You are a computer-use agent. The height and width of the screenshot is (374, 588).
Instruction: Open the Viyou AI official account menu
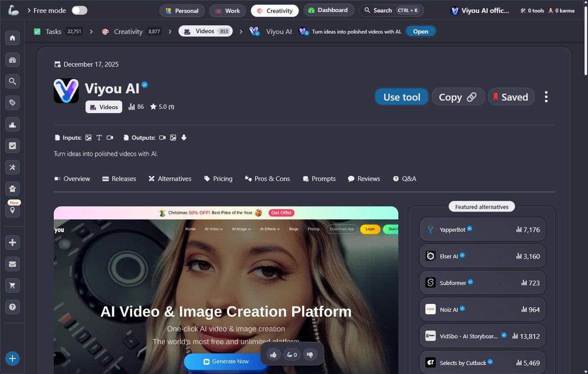[480, 10]
